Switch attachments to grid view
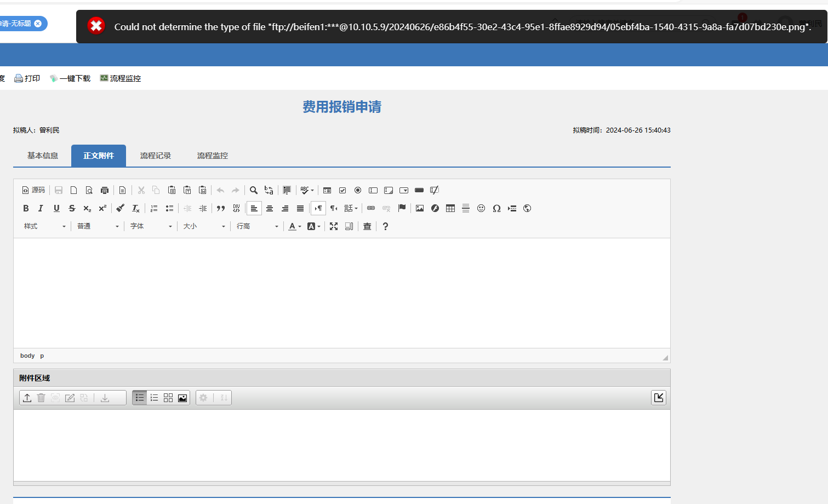Image resolution: width=828 pixels, height=504 pixels. coord(168,398)
